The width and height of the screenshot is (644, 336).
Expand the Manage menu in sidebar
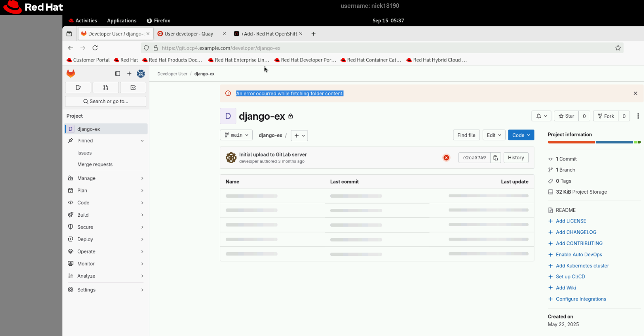[106, 178]
